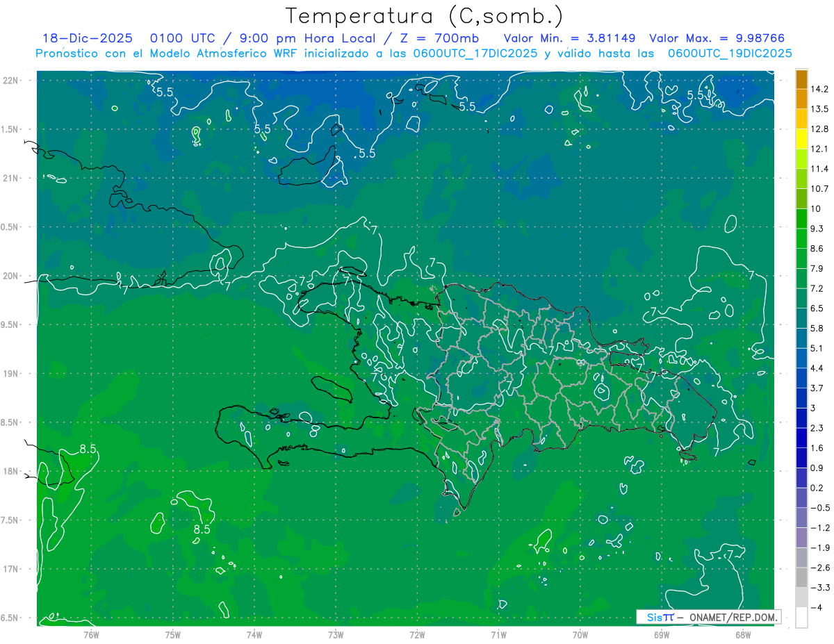Click the legend value '1.6'

[x=817, y=448]
